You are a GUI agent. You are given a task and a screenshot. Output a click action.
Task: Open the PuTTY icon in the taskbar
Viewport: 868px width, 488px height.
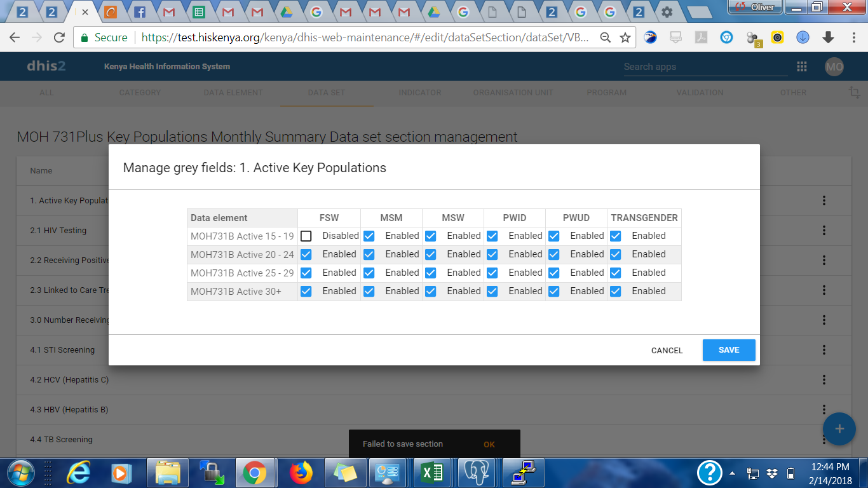(x=522, y=473)
